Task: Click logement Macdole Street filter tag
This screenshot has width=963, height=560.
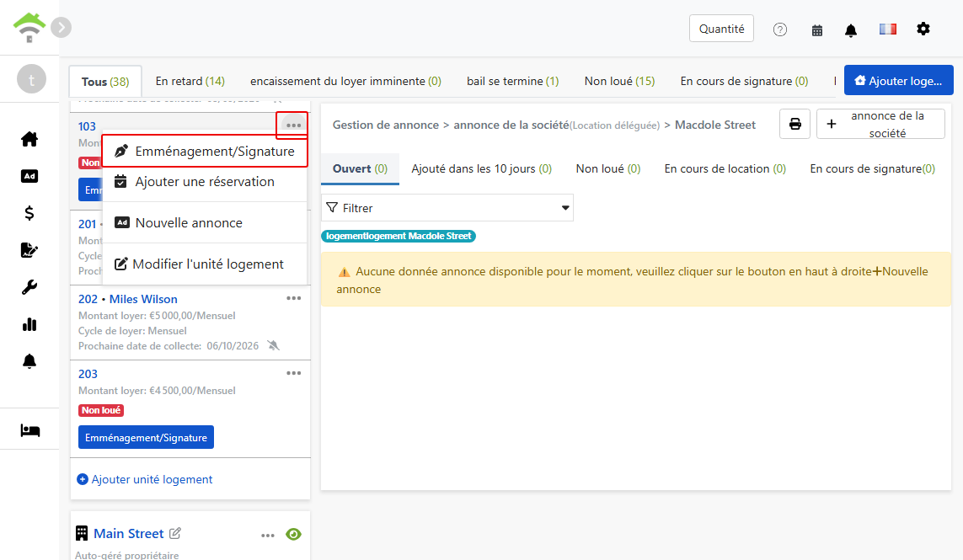Action: point(399,236)
